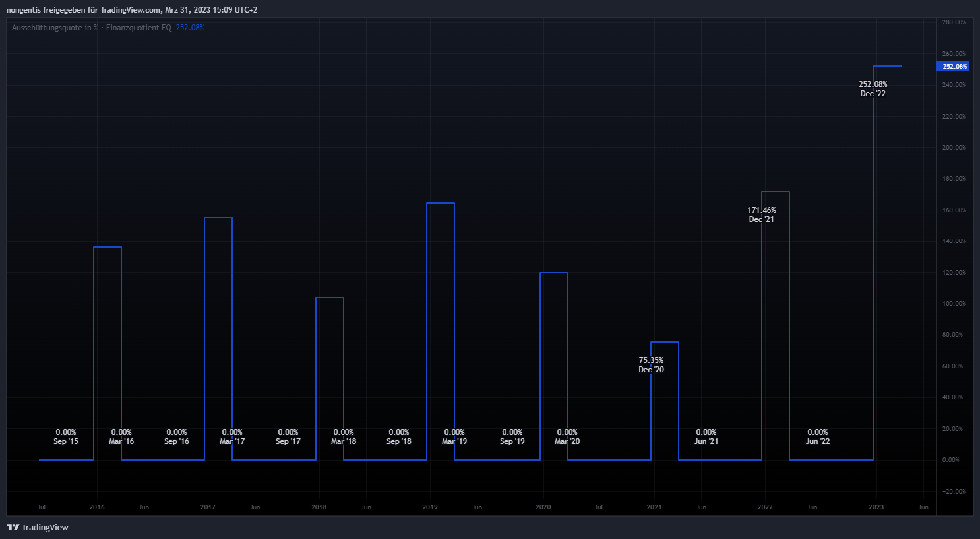Image resolution: width=980 pixels, height=539 pixels.
Task: Click 2016 on the time axis
Action: [97, 507]
